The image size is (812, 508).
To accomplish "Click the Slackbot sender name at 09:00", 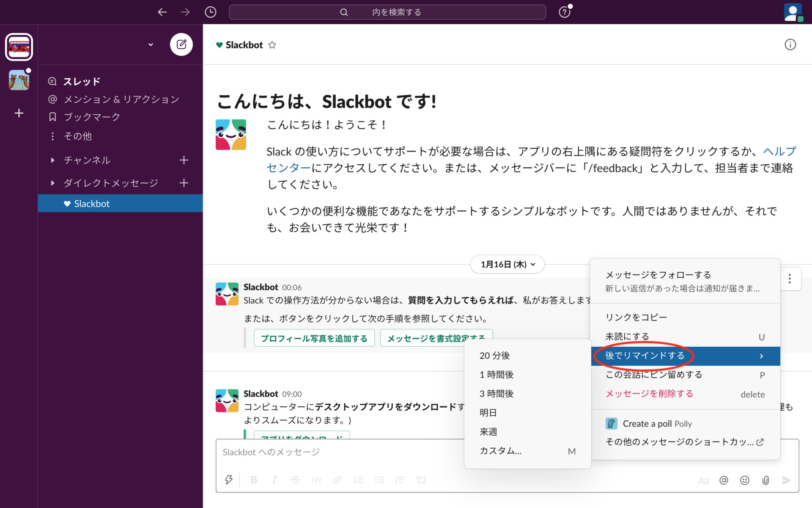I will pos(261,394).
